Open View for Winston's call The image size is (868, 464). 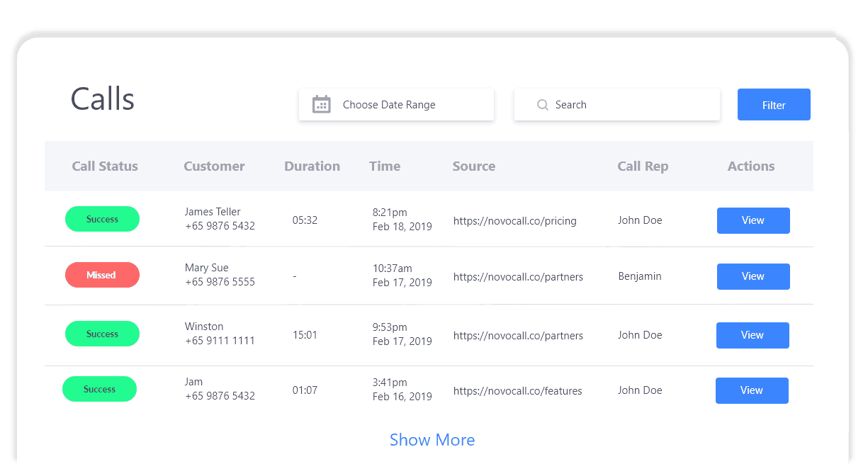(752, 335)
